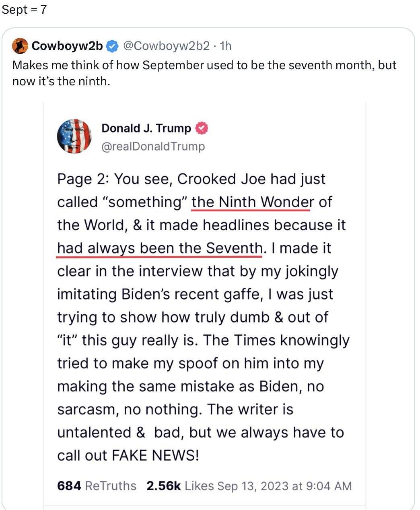Click the 684 ReTruths count
Screen dimensions: 420x510
[97, 486]
